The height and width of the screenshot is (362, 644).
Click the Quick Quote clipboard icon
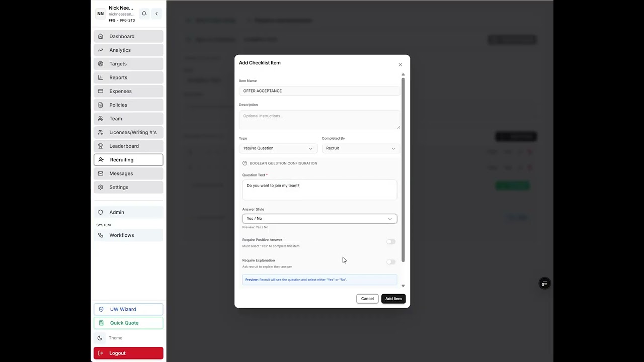[101, 323]
